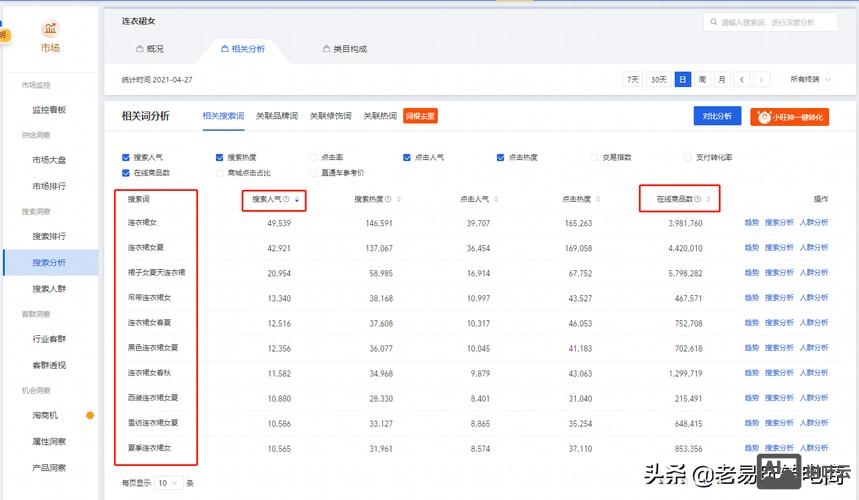Enable the 点击率 checkbox

click(x=313, y=158)
